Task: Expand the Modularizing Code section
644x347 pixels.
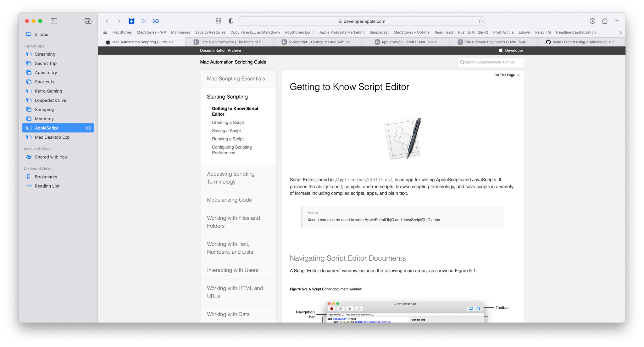Action: pyautogui.click(x=238, y=200)
